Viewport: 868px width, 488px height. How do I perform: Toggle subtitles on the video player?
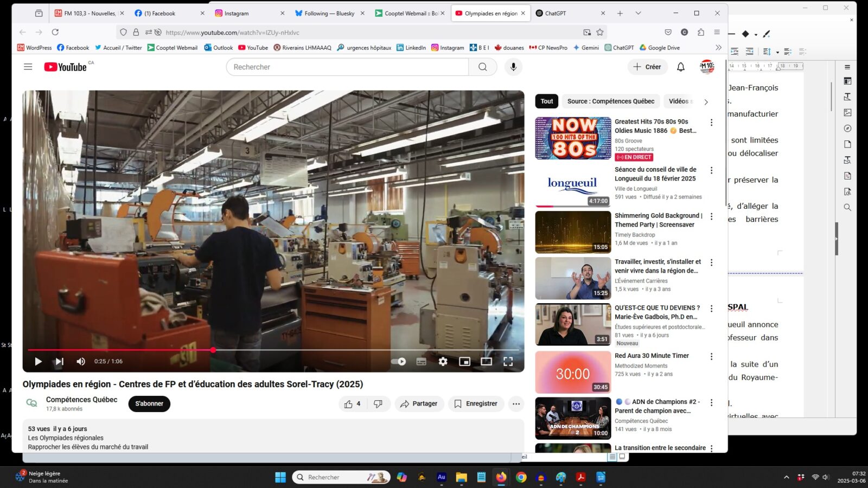click(x=421, y=362)
